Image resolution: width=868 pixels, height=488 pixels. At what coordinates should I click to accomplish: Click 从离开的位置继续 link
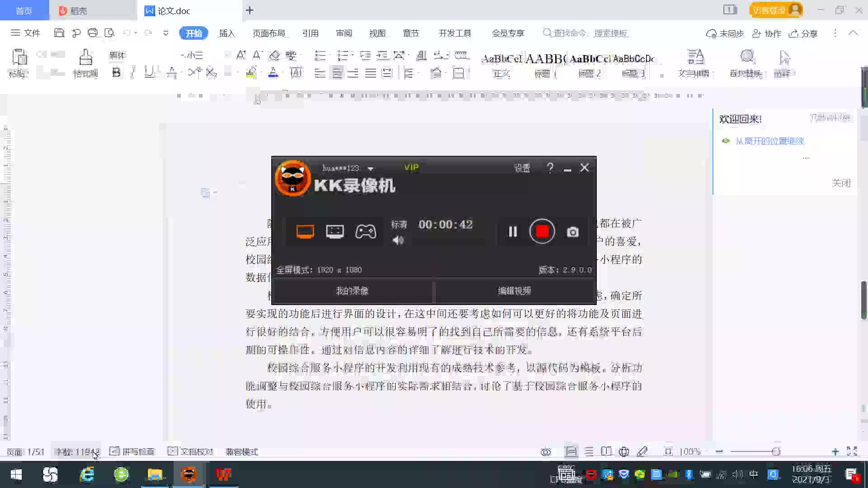[769, 141]
